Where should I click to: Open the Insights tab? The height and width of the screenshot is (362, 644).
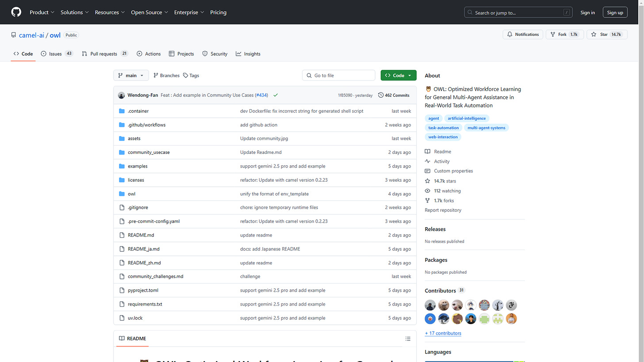248,54
